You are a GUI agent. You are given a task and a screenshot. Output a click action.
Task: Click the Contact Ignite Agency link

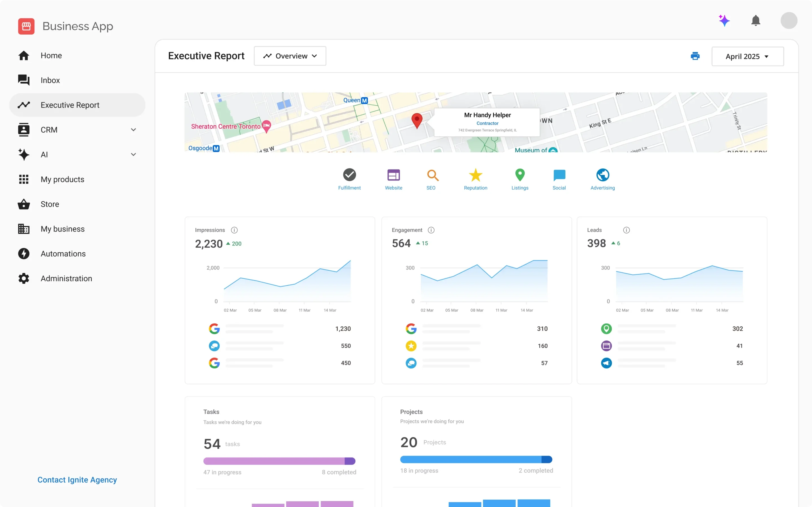77,479
